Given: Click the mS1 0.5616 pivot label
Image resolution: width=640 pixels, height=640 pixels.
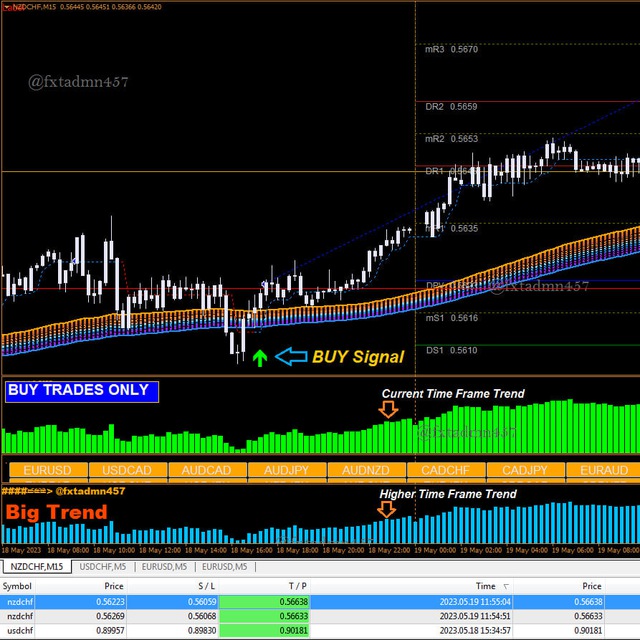Looking at the screenshot, I should pos(451,318).
